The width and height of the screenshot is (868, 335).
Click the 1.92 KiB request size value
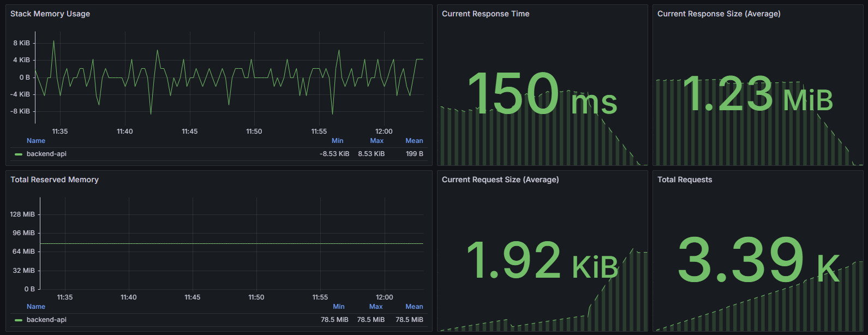pos(542,261)
